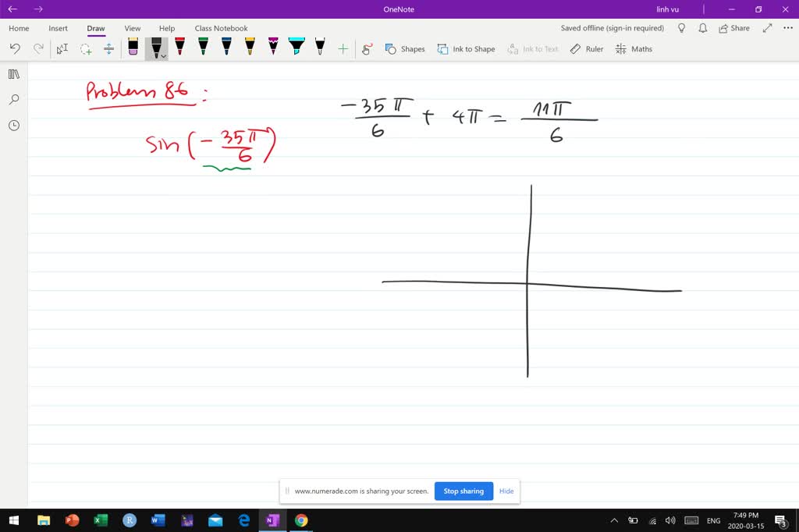Select the Eraser tool
Image resolution: width=799 pixels, height=532 pixels.
coord(133,47)
